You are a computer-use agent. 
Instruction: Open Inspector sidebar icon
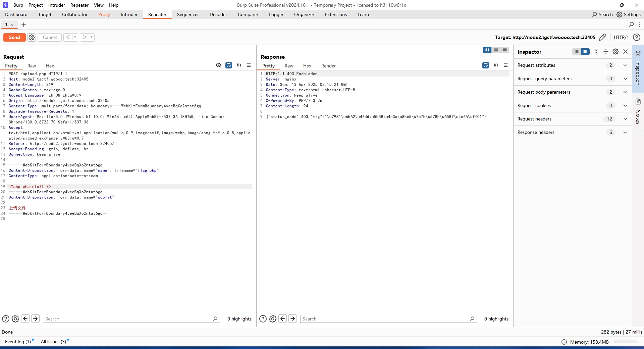[638, 53]
